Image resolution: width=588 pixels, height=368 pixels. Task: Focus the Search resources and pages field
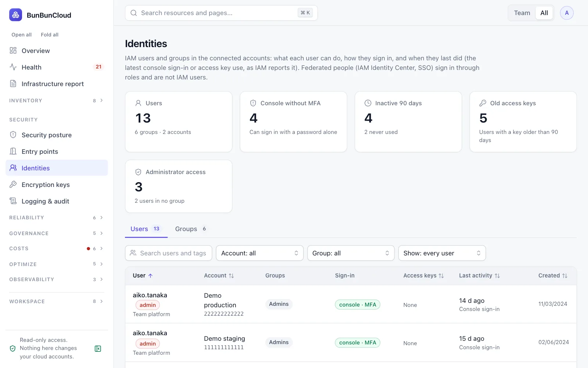point(221,13)
